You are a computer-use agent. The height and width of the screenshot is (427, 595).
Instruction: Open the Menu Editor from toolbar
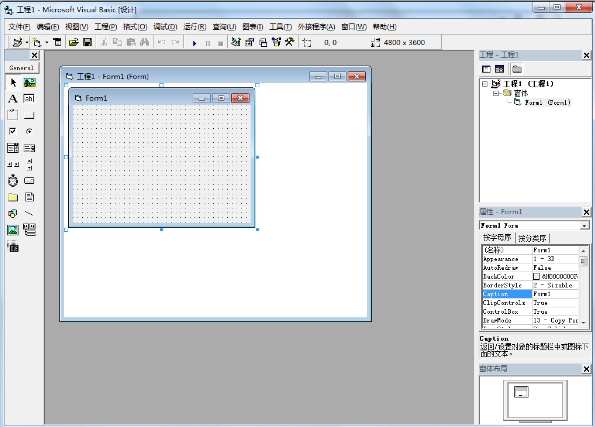point(57,42)
